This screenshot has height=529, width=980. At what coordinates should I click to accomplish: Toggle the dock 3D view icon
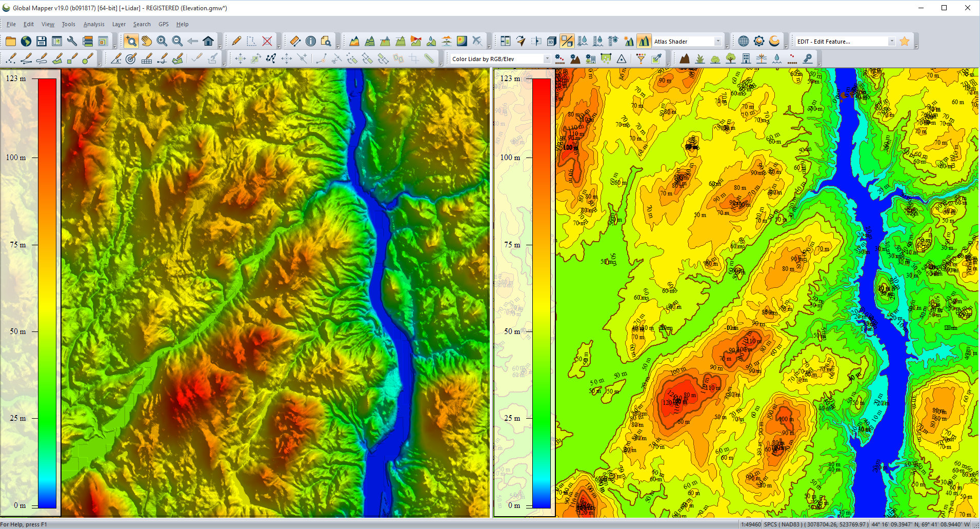click(x=536, y=42)
